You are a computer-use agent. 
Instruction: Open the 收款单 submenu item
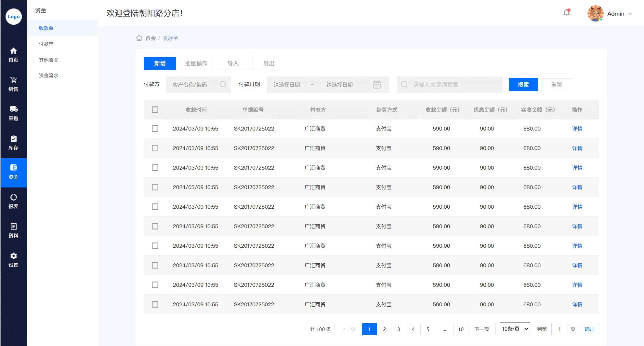pos(62,28)
